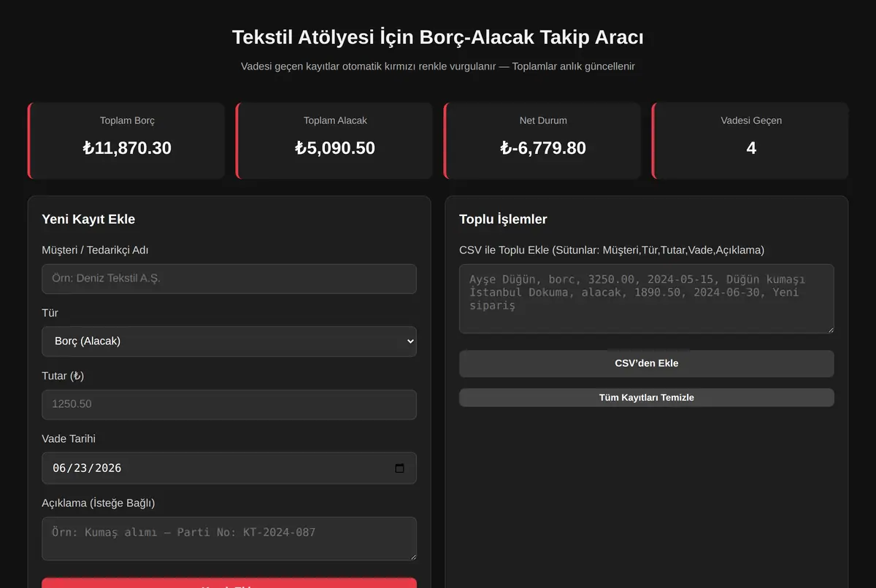The image size is (876, 588).
Task: Click the Yeni Kayıt Ekle heading
Action: (88, 219)
